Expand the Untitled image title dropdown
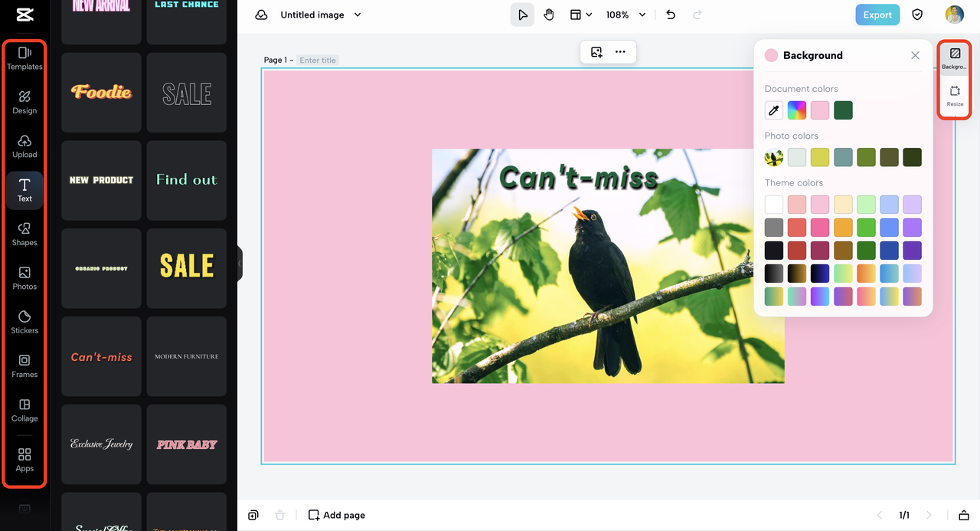Image resolution: width=980 pixels, height=531 pixels. [358, 15]
